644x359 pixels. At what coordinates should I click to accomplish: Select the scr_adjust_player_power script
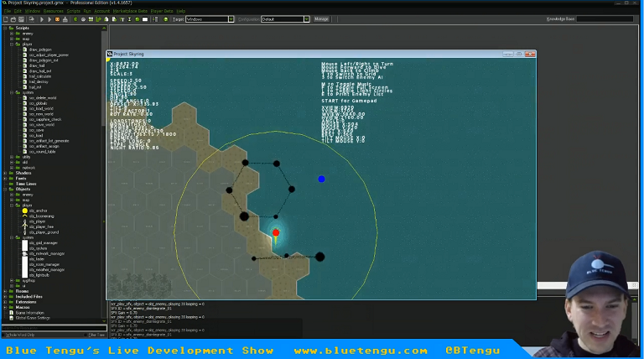coord(49,55)
